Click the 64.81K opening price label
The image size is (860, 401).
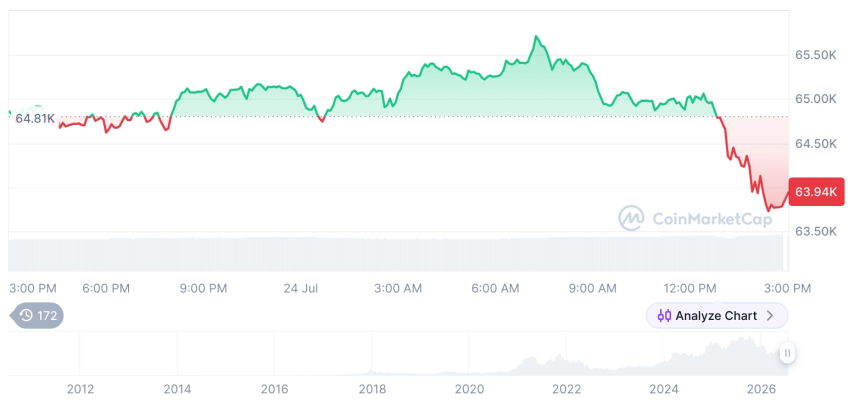pos(35,118)
